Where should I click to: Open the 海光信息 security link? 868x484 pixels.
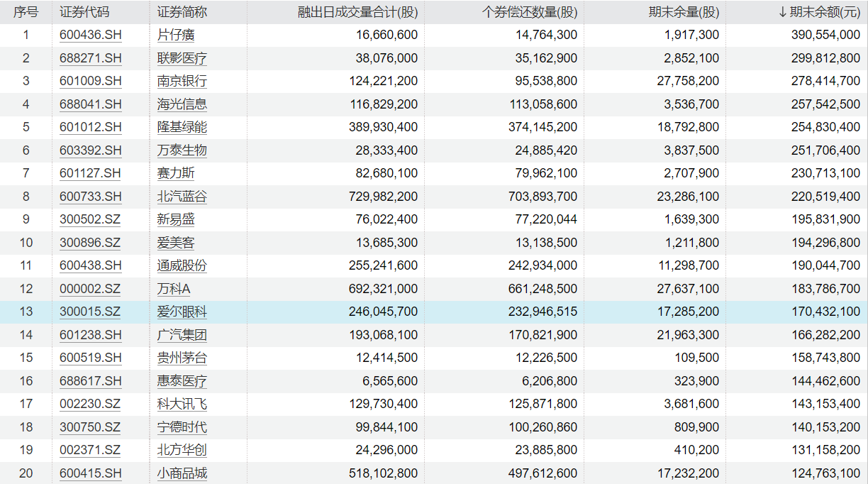pyautogui.click(x=182, y=104)
